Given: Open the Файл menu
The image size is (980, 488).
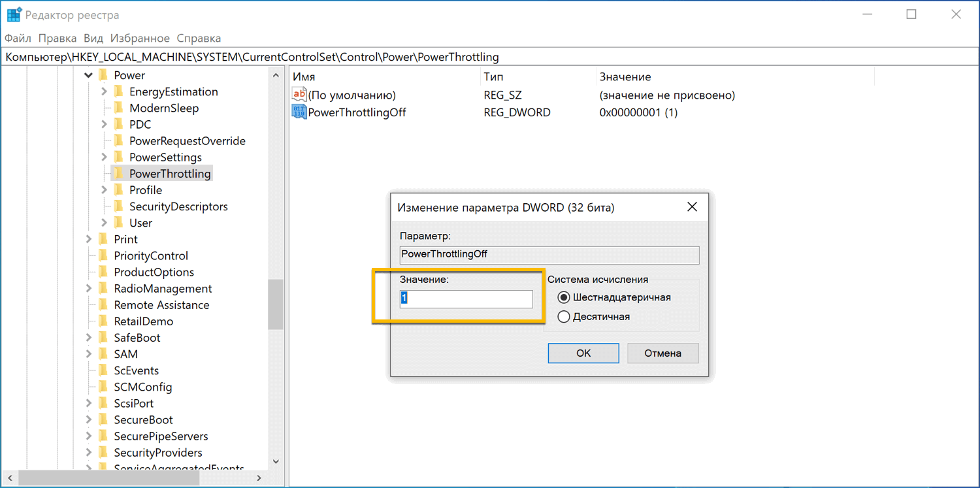Looking at the screenshot, I should (18, 39).
